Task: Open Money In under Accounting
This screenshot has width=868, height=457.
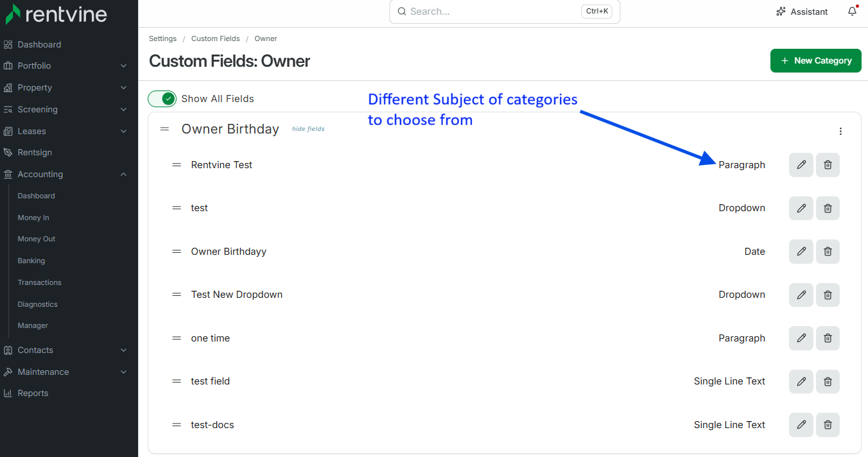Action: point(33,218)
